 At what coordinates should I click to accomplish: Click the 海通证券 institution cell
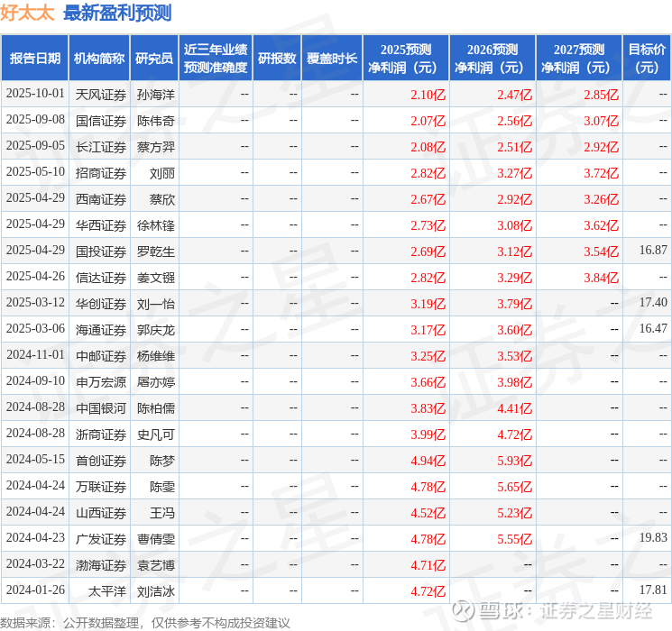coord(101,330)
